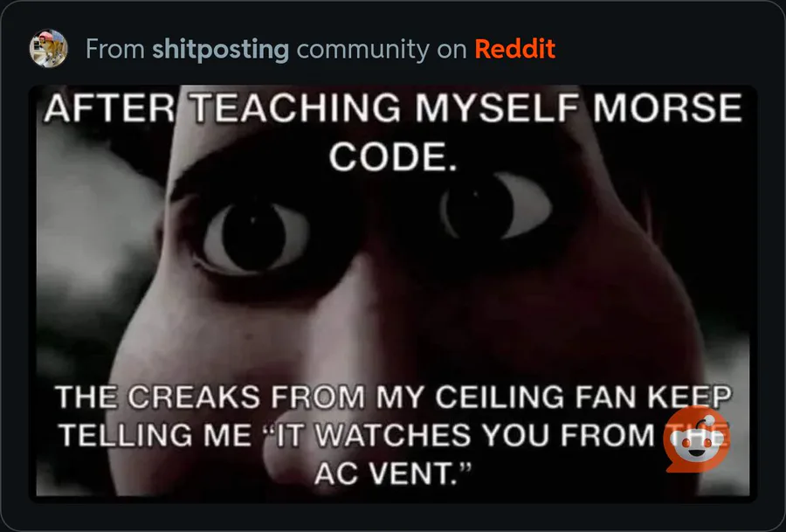This screenshot has height=532, width=786.
Task: Visit the shitposting community link
Action: click(221, 49)
